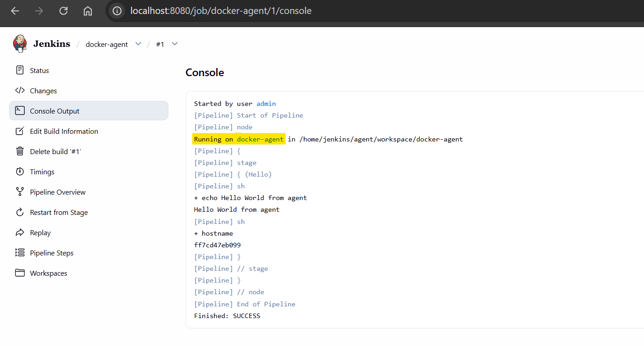Open the admin user link
The image size is (644, 346).
point(266,104)
